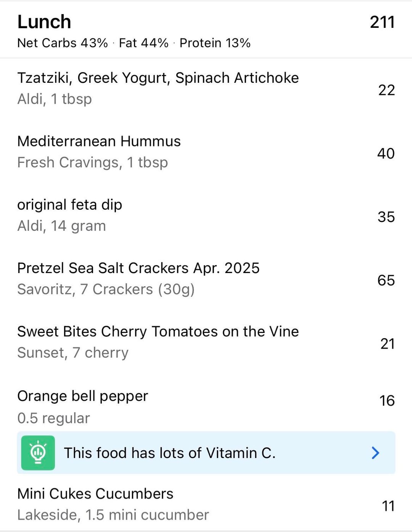Image resolution: width=412 pixels, height=532 pixels.
Task: Tap the Protein 13% macro label
Action: 215,43
